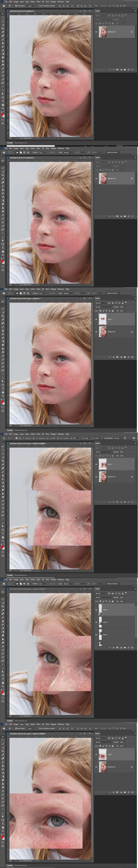Hide Layer 1 in the last screenshot

[x=96, y=754]
